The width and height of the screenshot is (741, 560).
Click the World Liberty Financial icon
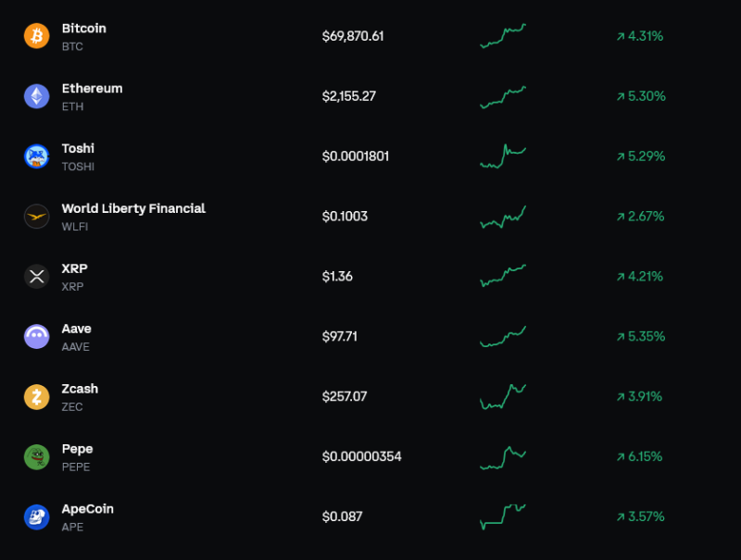coord(36,217)
